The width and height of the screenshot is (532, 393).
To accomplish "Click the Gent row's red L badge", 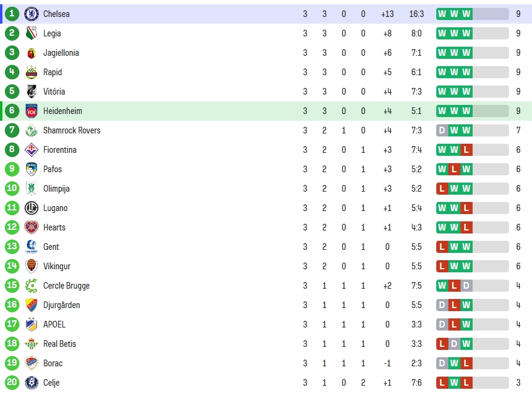I will pos(442,247).
